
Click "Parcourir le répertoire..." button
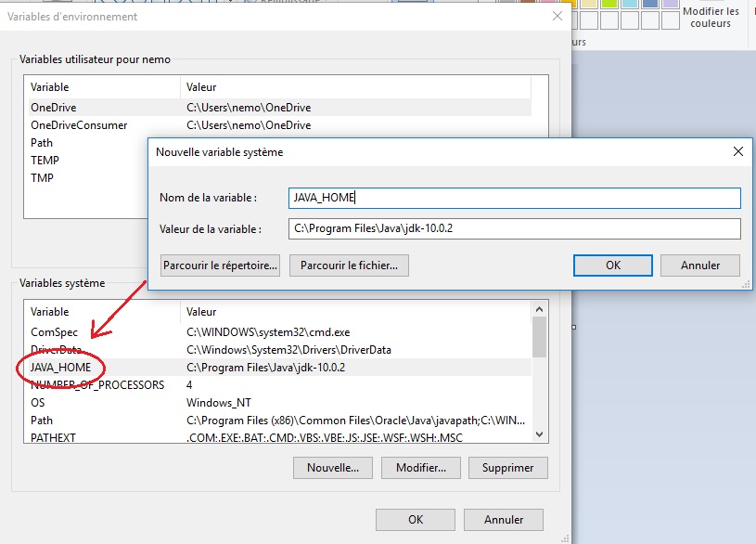219,265
